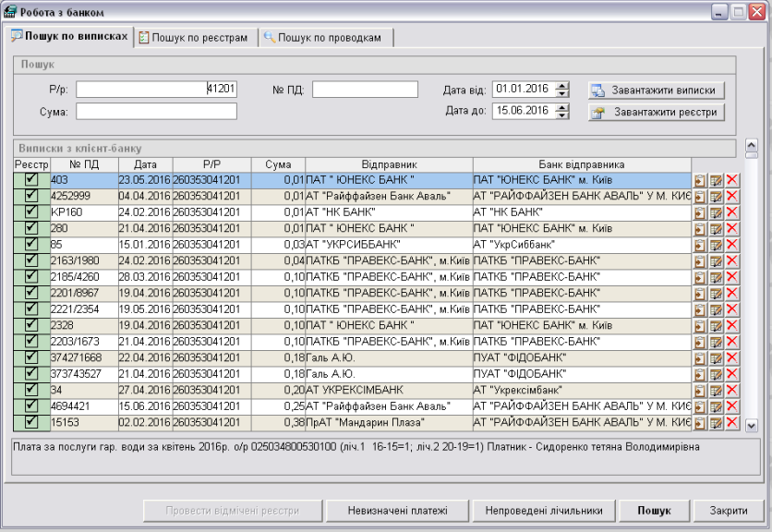Sort the table by 'Відправник' column header

coord(389,163)
